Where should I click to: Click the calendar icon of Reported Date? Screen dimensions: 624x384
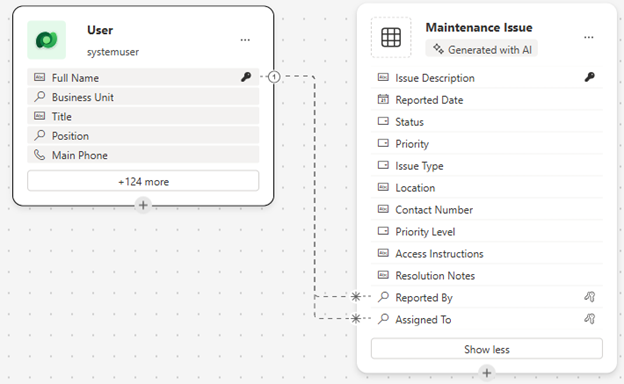tap(383, 99)
